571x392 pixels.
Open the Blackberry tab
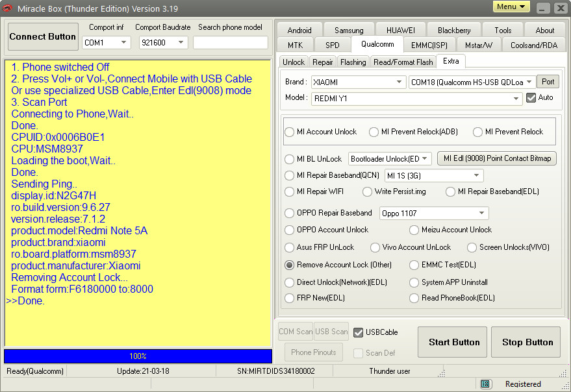454,31
